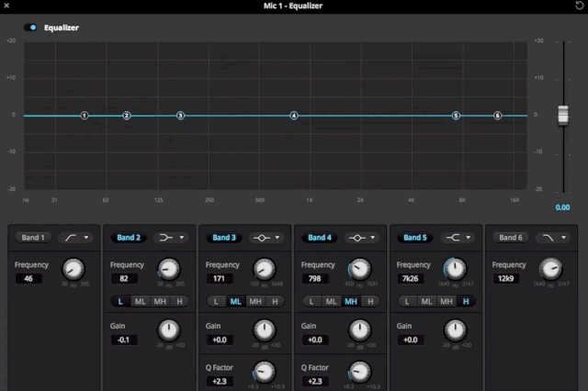This screenshot has width=588, height=391.
Task: Select MH range for Band 5
Action: pos(447,301)
